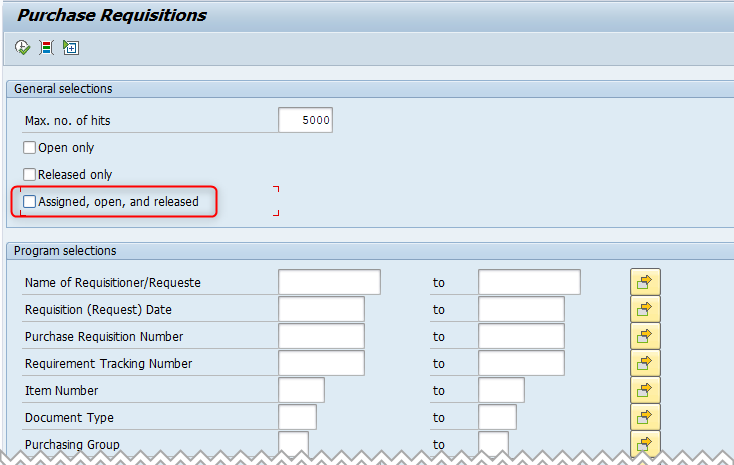Click the Purchase Requisition Number from-field
Image resolution: width=734 pixels, height=465 pixels.
pos(321,336)
